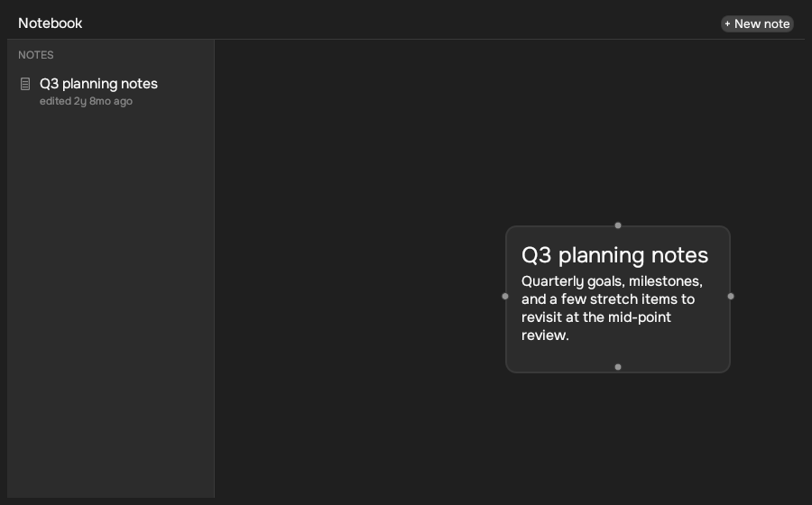Select the left handle dot of the note card
Viewport: 812px width, 505px height.
pyautogui.click(x=505, y=297)
